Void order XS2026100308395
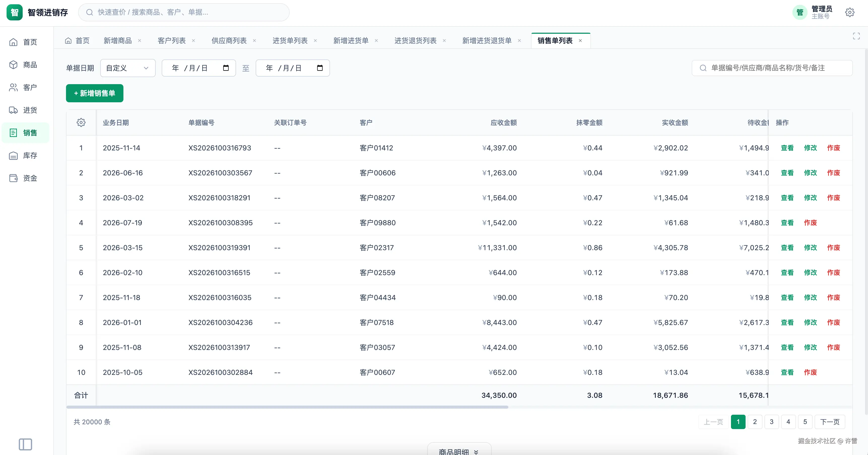The height and width of the screenshot is (455, 868). pyautogui.click(x=810, y=222)
